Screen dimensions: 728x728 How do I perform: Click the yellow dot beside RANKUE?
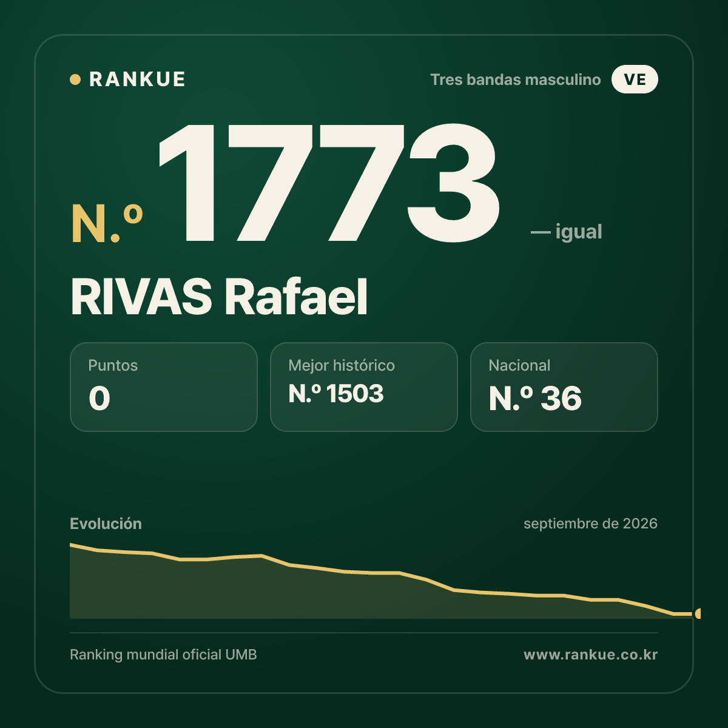75,79
